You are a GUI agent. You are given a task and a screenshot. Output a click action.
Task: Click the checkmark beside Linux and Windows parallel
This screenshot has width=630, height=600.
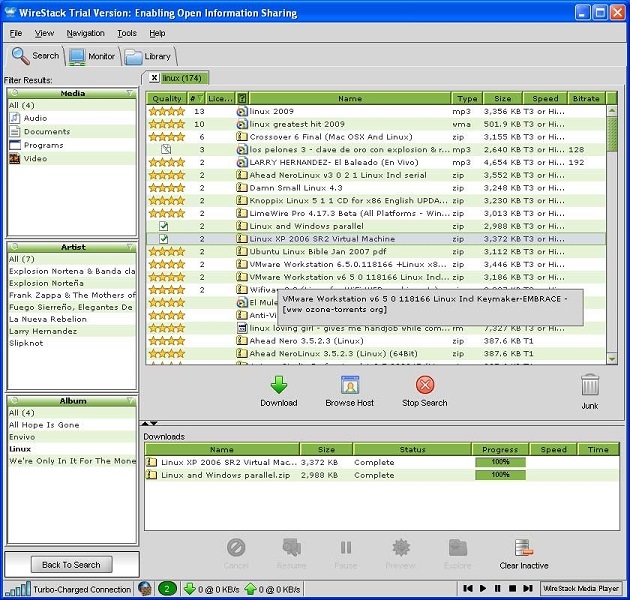[x=164, y=226]
